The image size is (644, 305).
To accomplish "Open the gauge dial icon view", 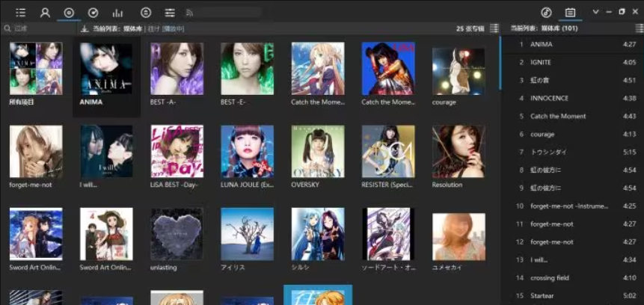I will pyautogui.click(x=93, y=13).
